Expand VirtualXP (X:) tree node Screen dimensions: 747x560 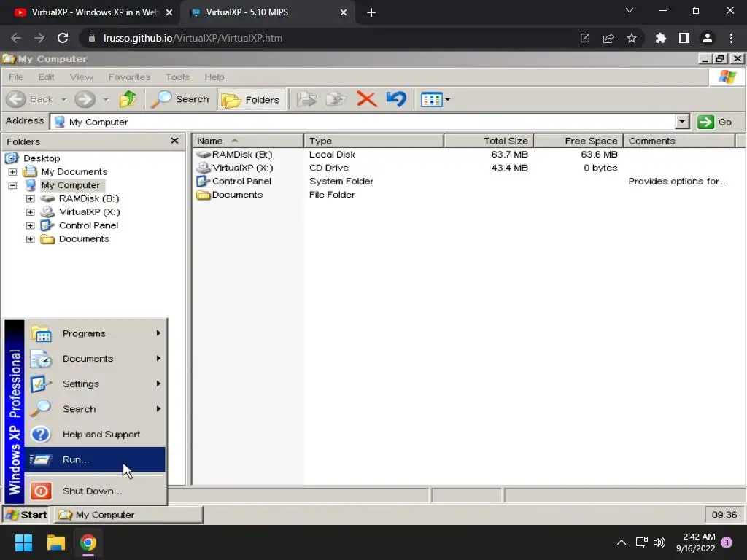31,212
